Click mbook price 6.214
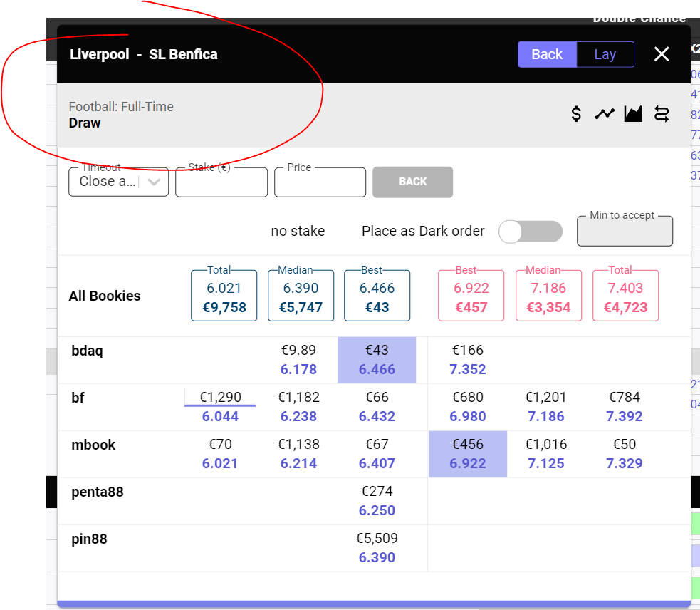 pyautogui.click(x=298, y=463)
